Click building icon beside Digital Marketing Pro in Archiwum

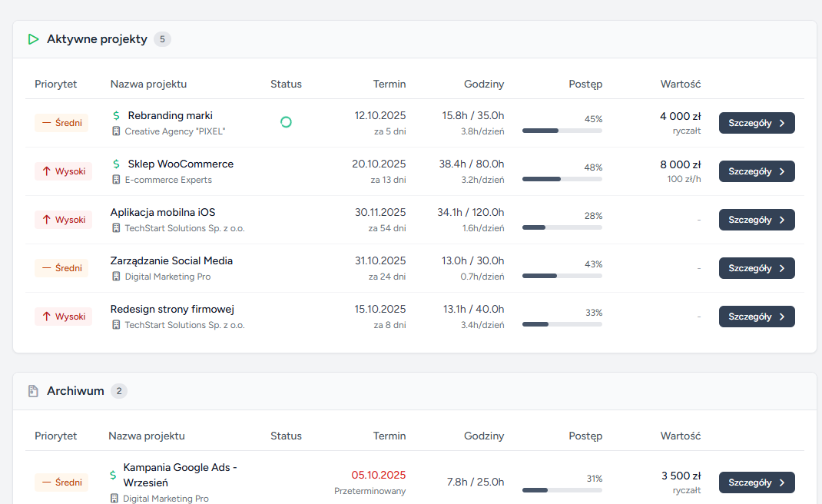114,499
